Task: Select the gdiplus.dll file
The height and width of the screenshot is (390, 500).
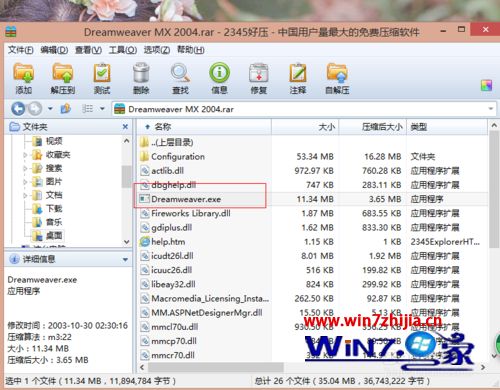Action: (172, 228)
